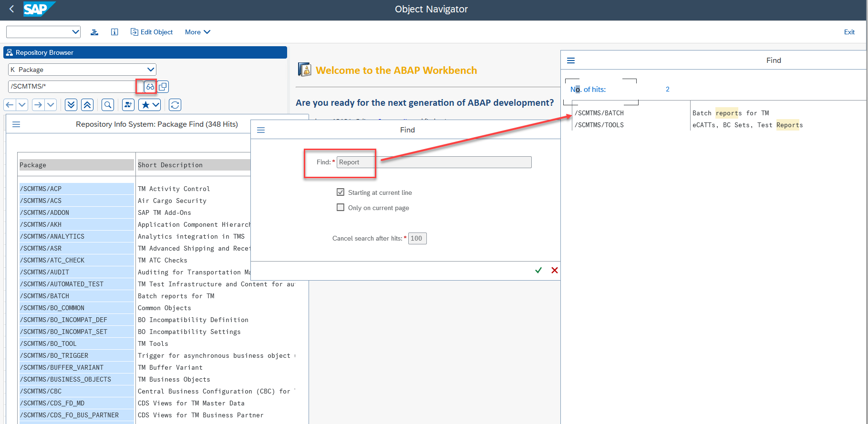Select /SCMTMS/CBC in the package list
This screenshot has width=868, height=424.
pos(76,391)
